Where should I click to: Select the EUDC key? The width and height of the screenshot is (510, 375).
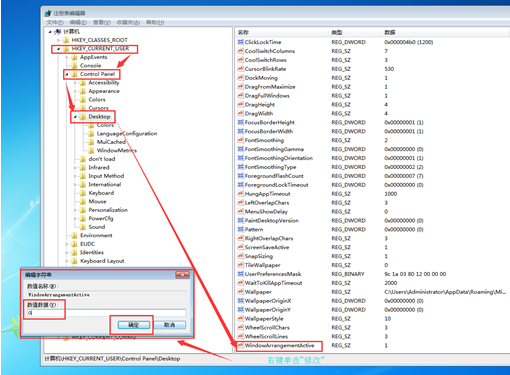coord(87,244)
